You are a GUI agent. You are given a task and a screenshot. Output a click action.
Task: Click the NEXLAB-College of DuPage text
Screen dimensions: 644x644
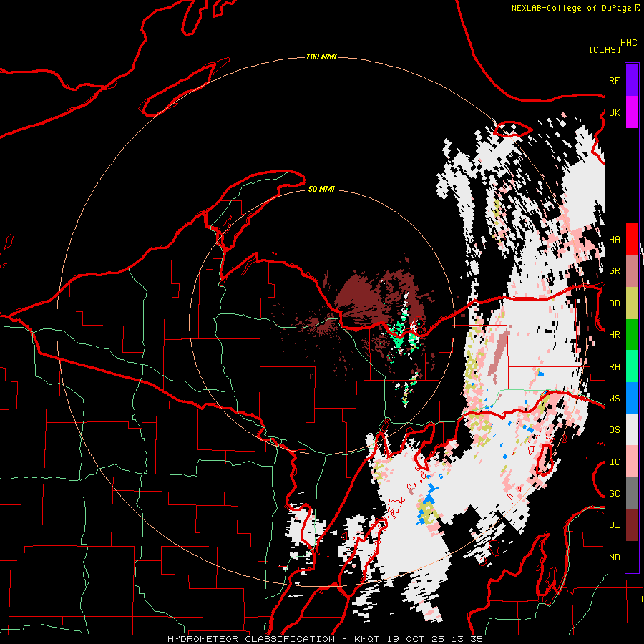coord(571,8)
